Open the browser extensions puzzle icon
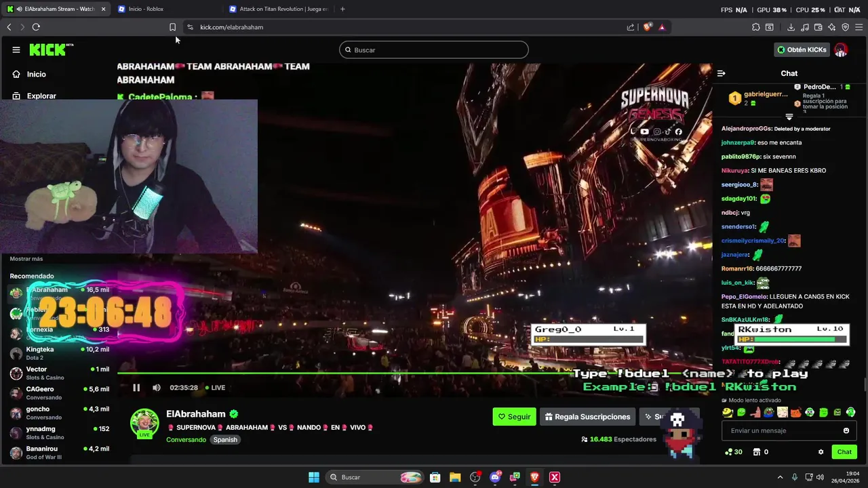This screenshot has height=488, width=868. pos(756,27)
